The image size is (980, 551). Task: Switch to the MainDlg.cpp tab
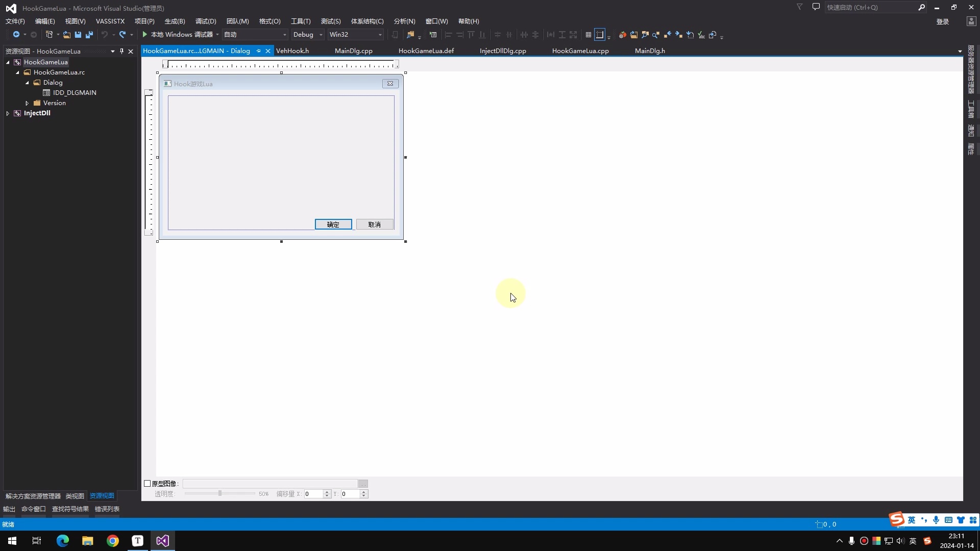coord(353,51)
